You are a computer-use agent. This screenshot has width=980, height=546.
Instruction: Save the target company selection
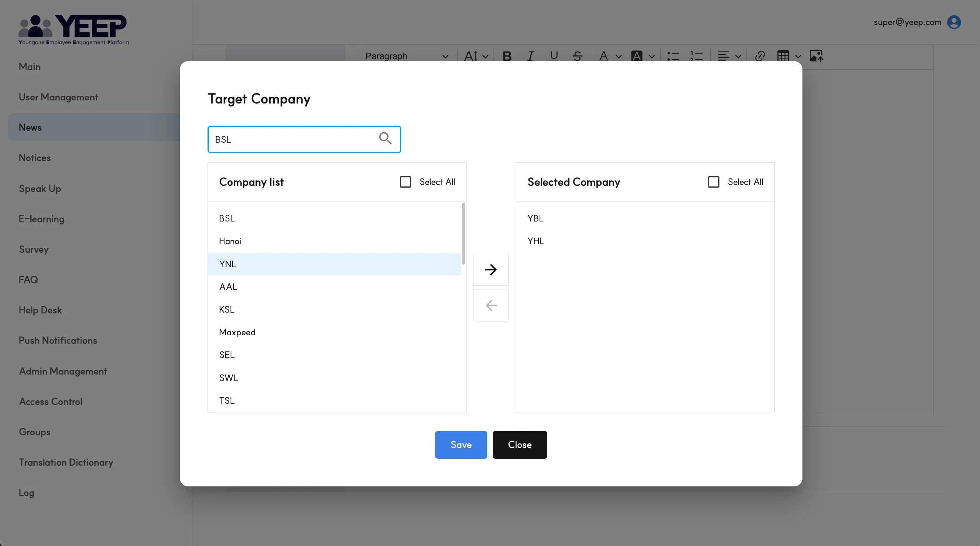[461, 444]
